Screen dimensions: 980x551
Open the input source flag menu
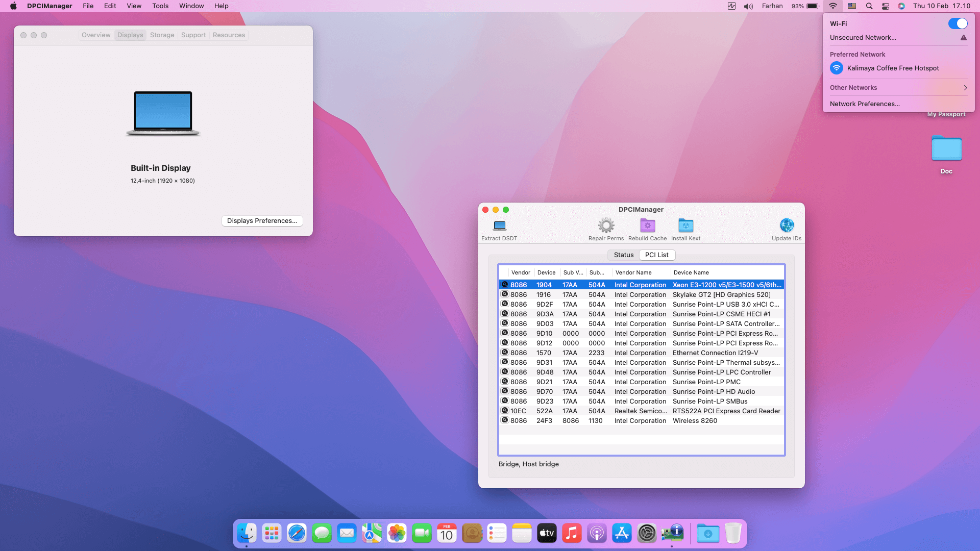852,6
